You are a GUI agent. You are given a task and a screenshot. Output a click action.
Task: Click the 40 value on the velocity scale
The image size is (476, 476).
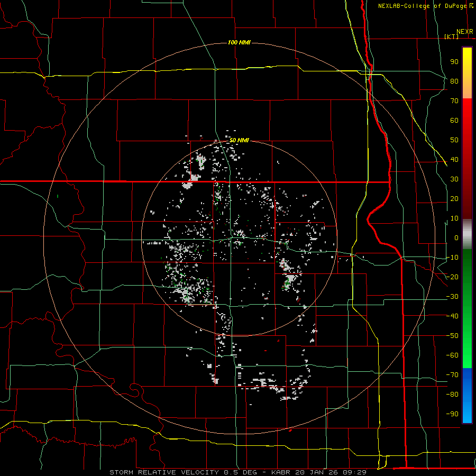[454, 159]
